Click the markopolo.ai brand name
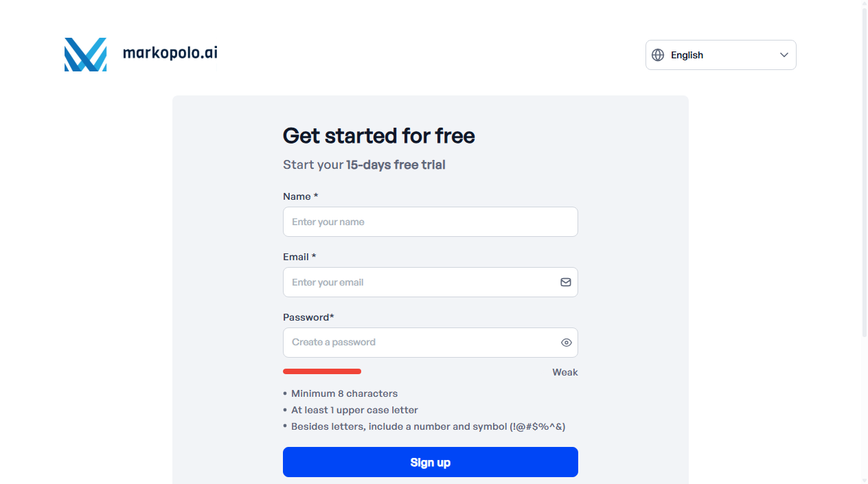Image resolution: width=868 pixels, height=484 pixels. (170, 53)
